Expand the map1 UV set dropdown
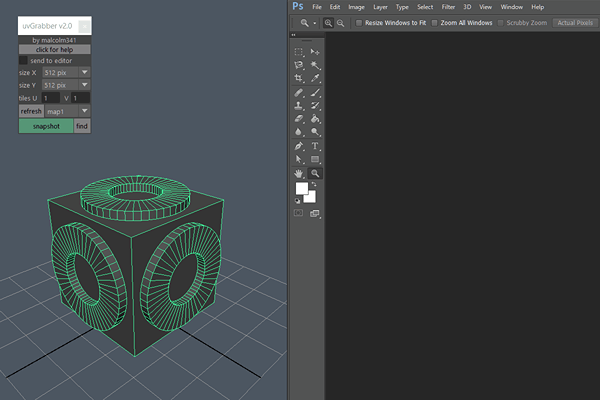The width and height of the screenshot is (600, 400). pyautogui.click(x=85, y=111)
